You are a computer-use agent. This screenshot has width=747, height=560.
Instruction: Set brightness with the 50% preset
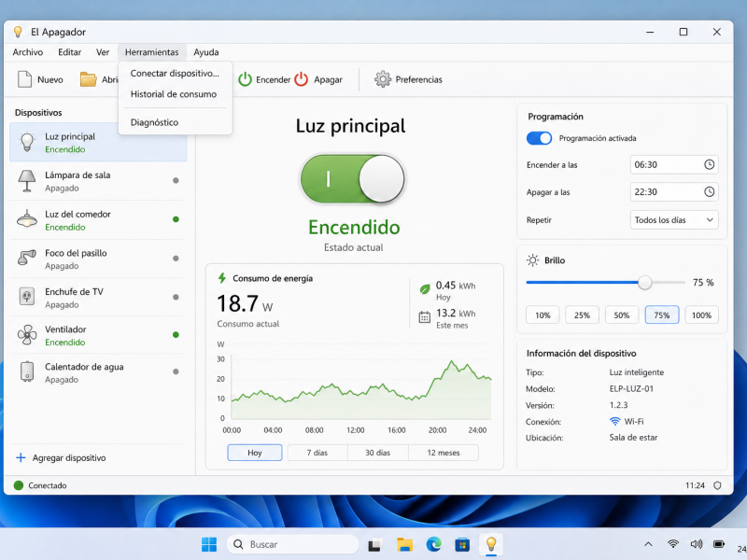point(622,315)
